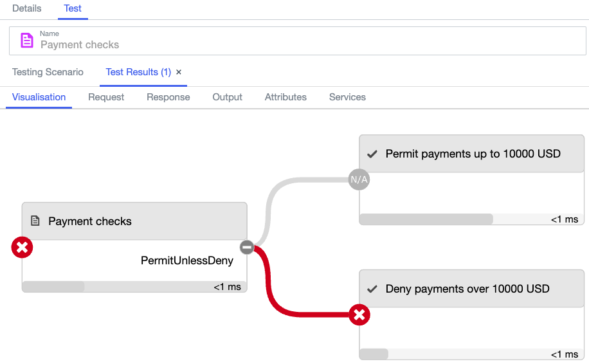The width and height of the screenshot is (589, 364).
Task: Select Permit payments up to 10000 USD rule title
Action: (x=473, y=154)
